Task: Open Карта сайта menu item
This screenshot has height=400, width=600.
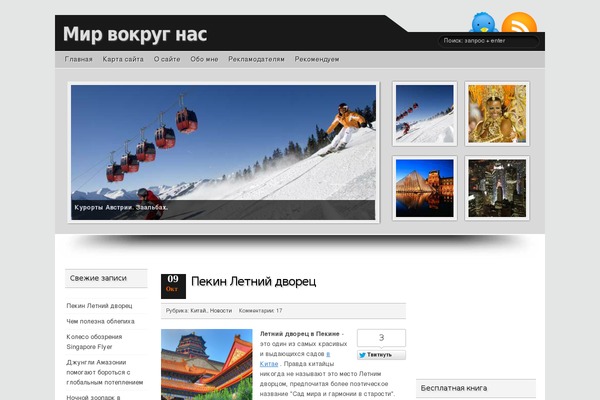Action: [x=123, y=59]
